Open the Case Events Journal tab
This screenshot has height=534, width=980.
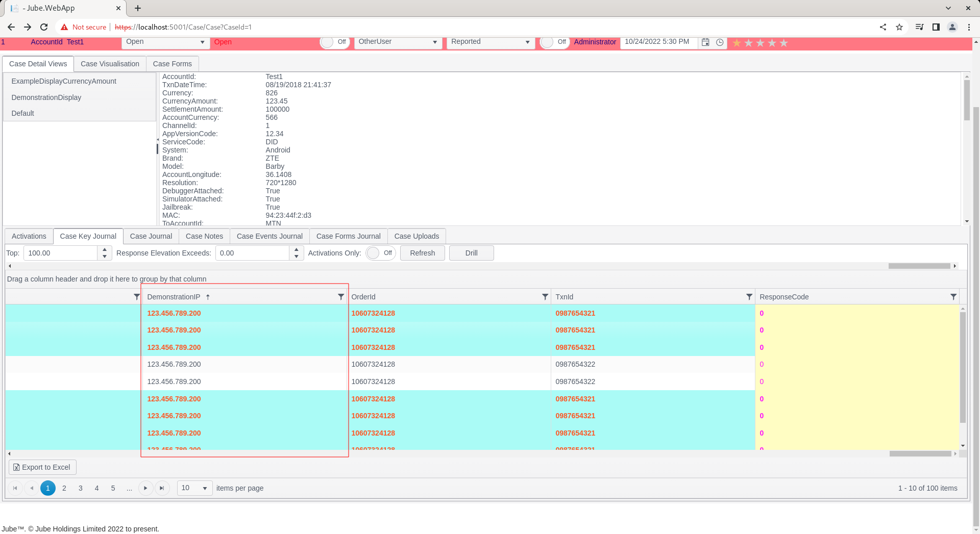point(269,236)
